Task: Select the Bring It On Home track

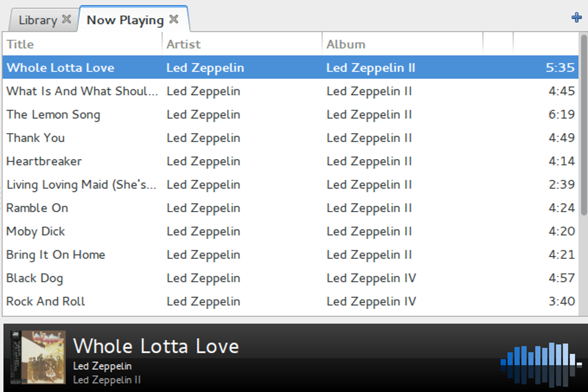Action: (x=56, y=255)
